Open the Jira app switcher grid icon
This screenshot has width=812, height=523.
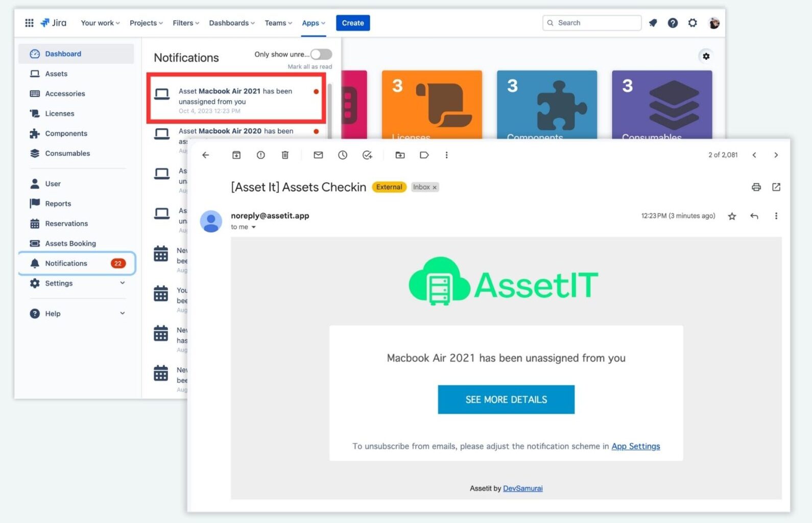(x=29, y=22)
